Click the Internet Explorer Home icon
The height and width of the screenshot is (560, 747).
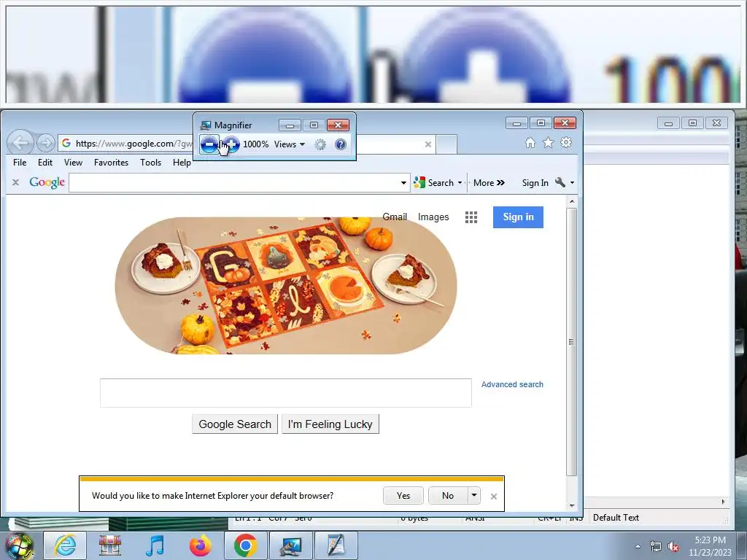point(530,142)
